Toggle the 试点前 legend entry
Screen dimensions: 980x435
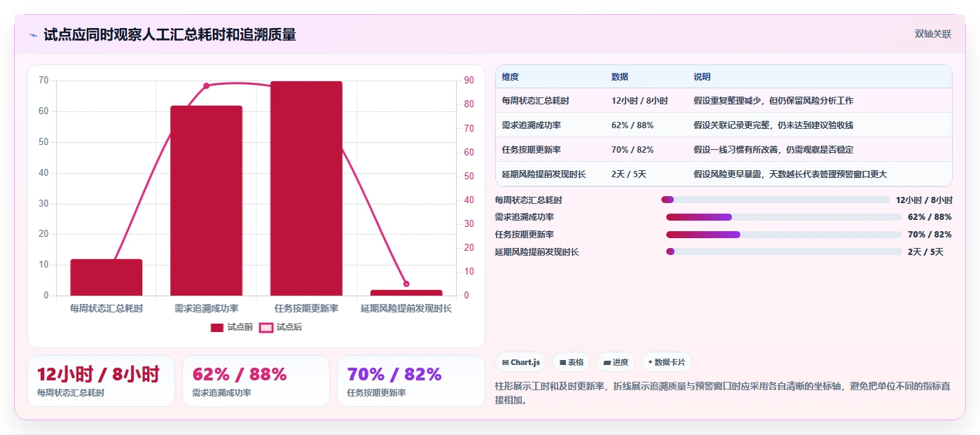[232, 327]
